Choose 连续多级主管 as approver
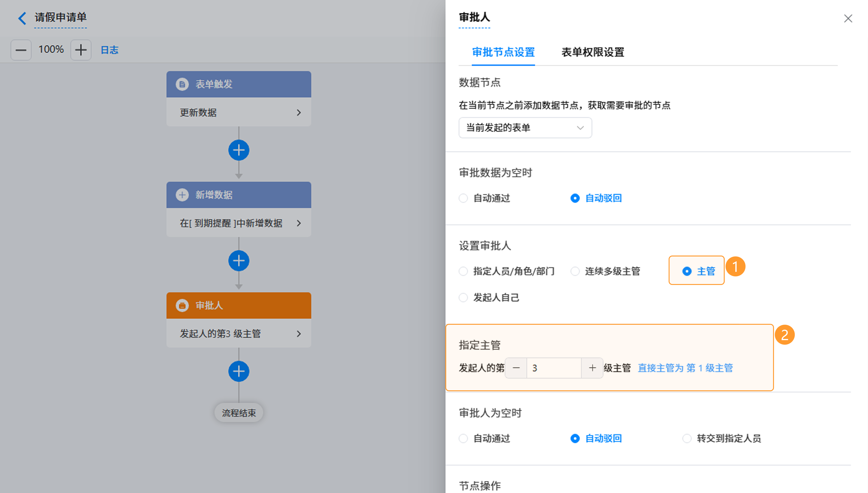 605,271
